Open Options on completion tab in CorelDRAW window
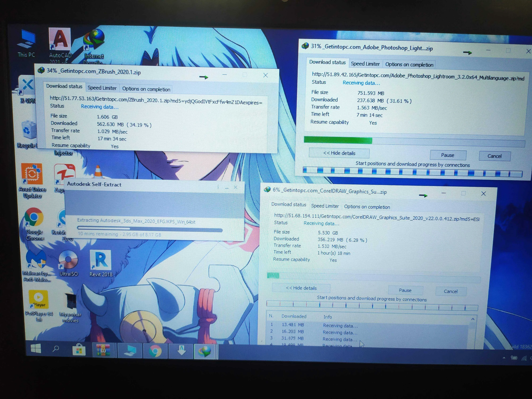Screen dimensions: 532x399 (367, 207)
